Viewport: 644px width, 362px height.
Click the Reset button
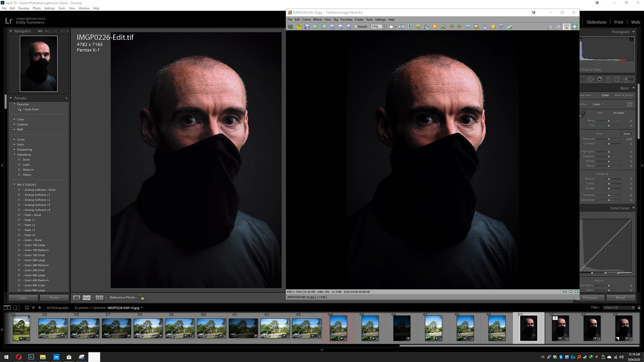pyautogui.click(x=620, y=298)
